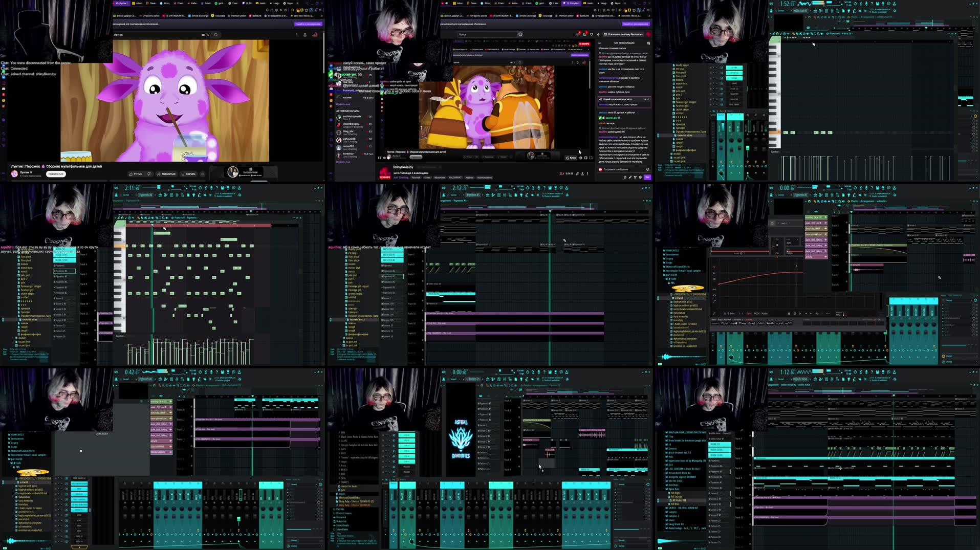
Task: Click Скачать under the Лунтик video
Action: 188,174
